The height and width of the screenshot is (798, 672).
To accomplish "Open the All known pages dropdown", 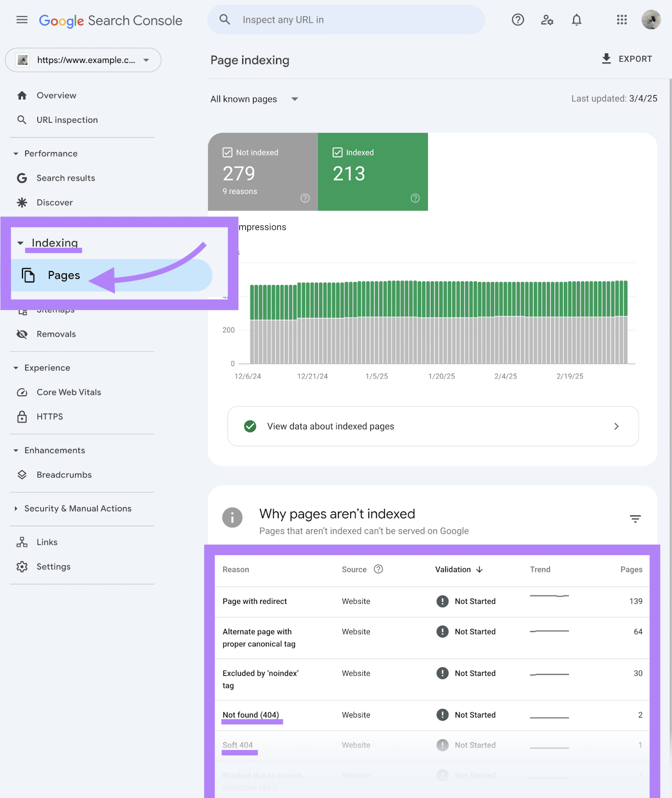I will point(254,99).
